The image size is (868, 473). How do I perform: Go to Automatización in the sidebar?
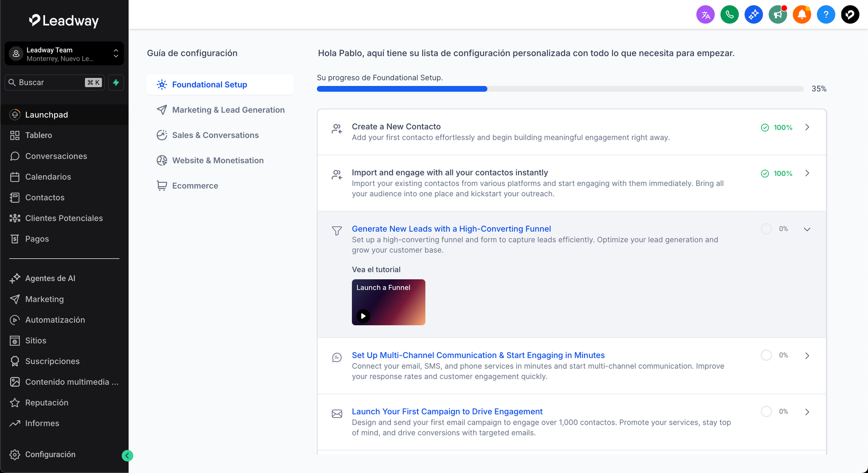pos(55,320)
